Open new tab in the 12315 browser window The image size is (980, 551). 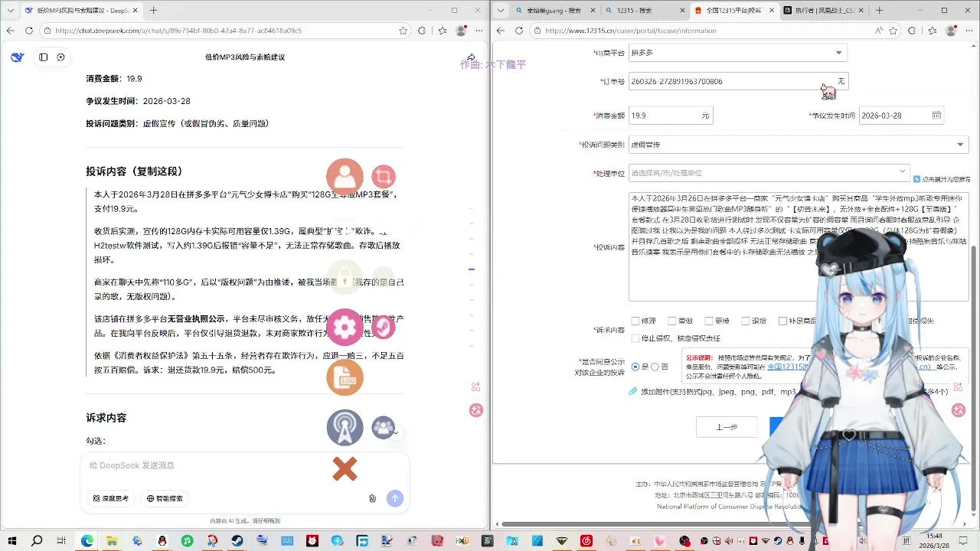879,10
